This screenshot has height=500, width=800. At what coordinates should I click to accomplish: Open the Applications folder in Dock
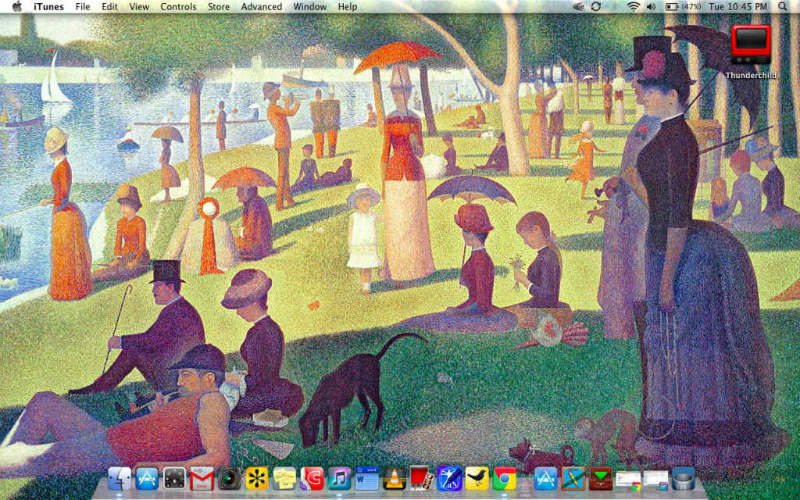(x=546, y=479)
